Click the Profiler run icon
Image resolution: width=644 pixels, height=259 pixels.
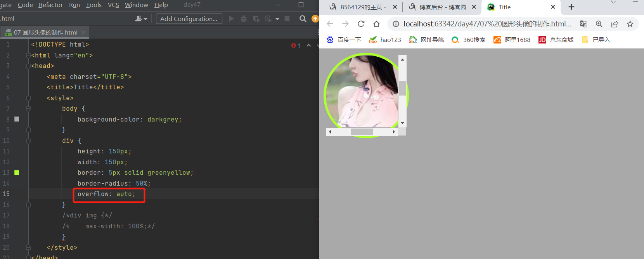tap(268, 19)
